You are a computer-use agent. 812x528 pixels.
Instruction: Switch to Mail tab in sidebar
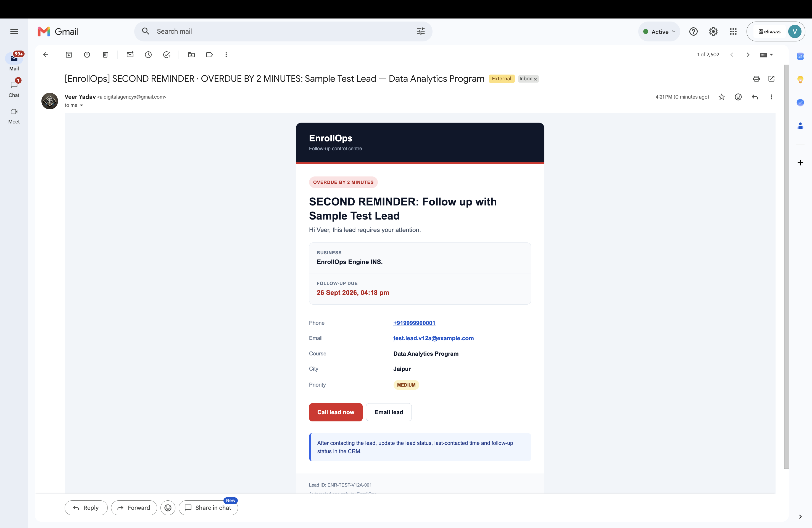[14, 62]
